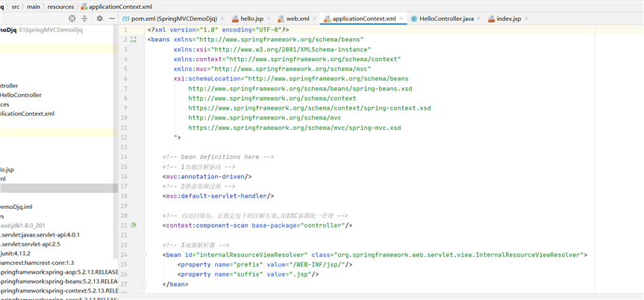
Task: Select the spring-aop:5.2.13.RELEASE library entry
Action: (59, 272)
